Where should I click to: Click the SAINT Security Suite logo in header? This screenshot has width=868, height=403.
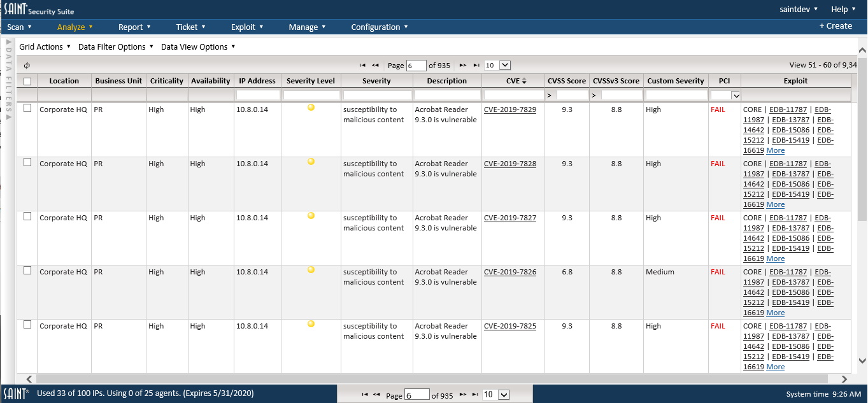tap(39, 10)
